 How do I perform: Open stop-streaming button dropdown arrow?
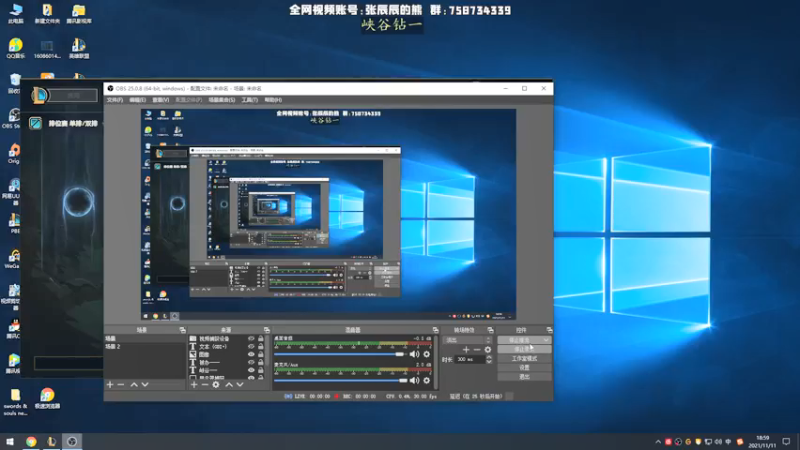tap(546, 340)
